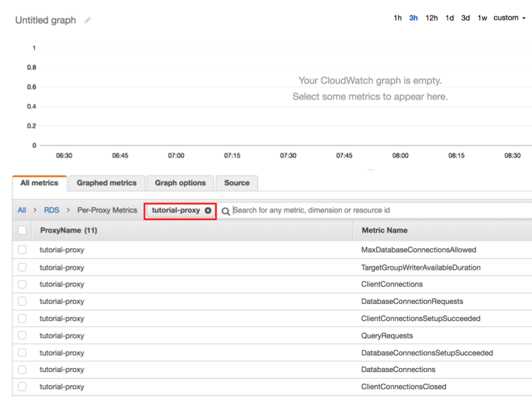Sort by the Metric Name column header

tap(384, 230)
